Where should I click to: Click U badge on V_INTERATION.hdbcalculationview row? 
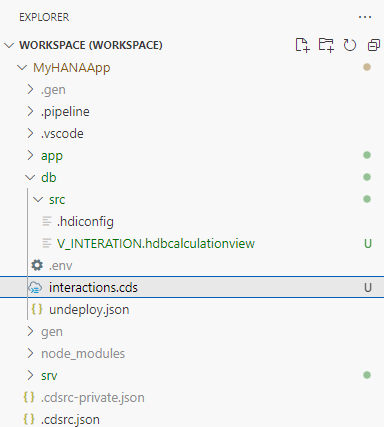pos(368,243)
